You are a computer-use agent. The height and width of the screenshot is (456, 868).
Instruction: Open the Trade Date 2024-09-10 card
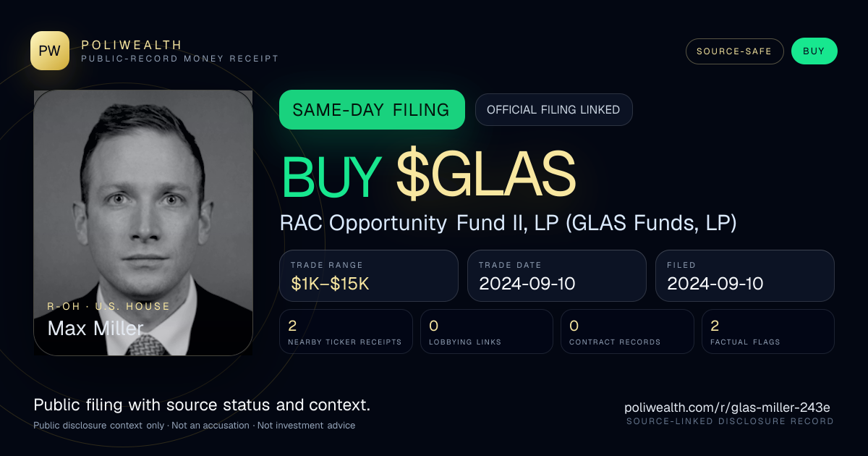tap(557, 276)
